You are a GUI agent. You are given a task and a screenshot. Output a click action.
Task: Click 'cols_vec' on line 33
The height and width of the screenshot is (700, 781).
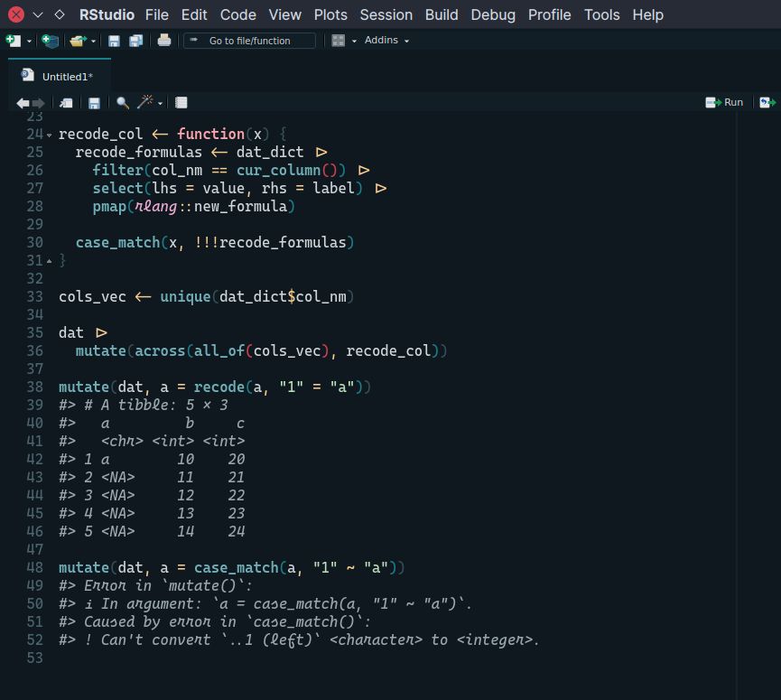92,297
